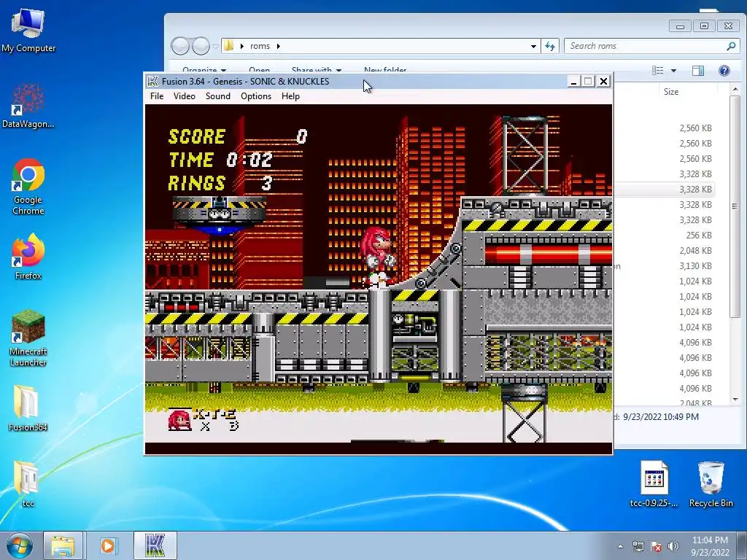Click the Show desktop strip

tap(742, 545)
